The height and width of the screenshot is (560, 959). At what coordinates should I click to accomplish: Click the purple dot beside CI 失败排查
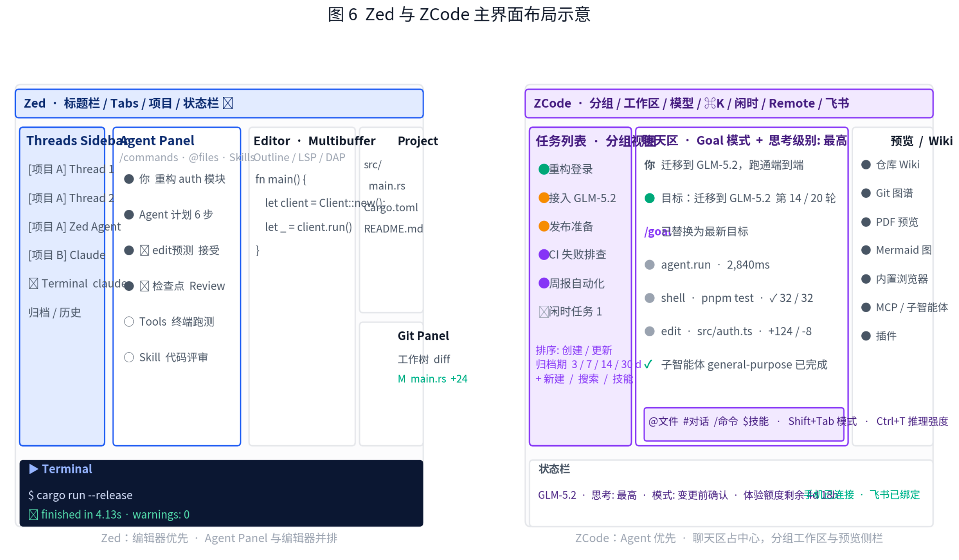(543, 255)
